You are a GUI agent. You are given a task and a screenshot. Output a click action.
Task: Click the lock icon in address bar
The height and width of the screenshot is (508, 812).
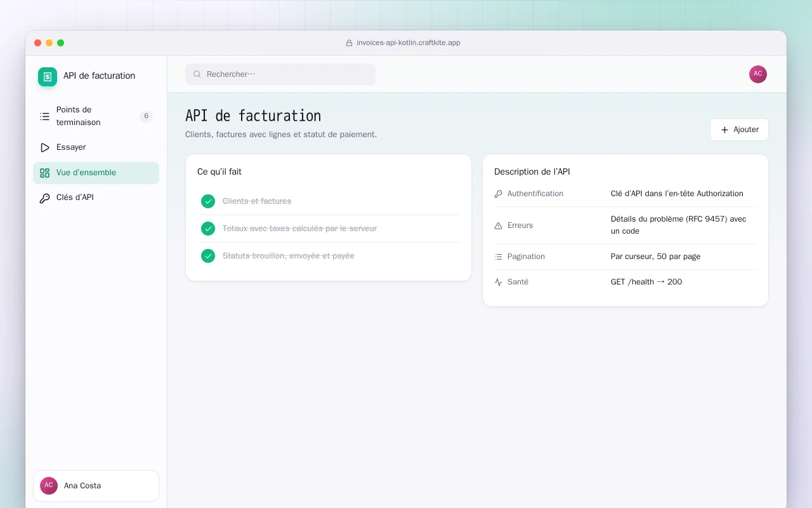click(x=349, y=43)
